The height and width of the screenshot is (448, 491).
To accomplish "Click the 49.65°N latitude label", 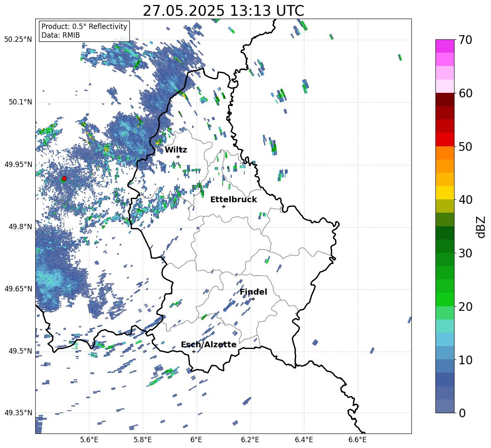I will tap(18, 288).
